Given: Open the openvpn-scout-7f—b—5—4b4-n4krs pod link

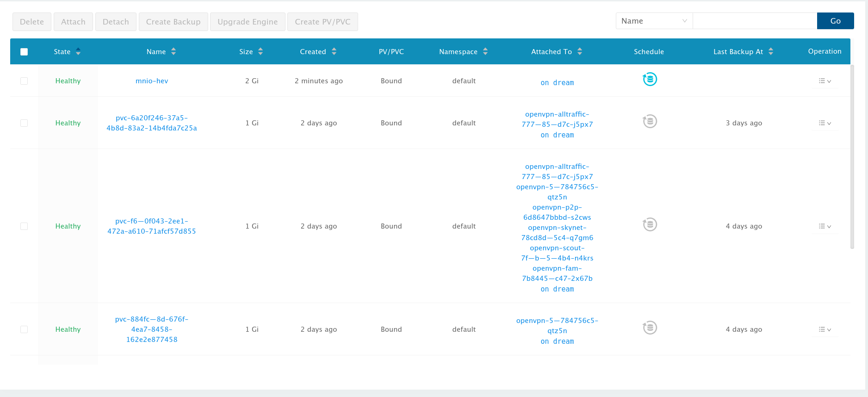Looking at the screenshot, I should click(x=557, y=253).
